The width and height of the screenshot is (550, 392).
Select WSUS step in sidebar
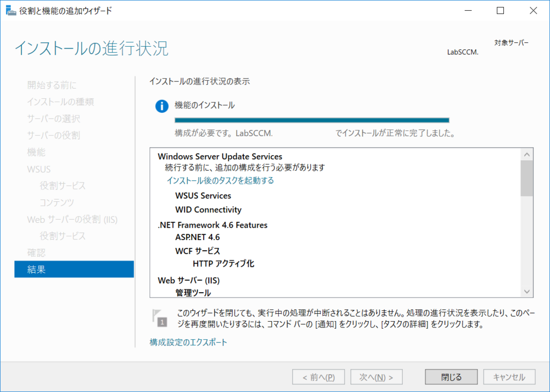(x=39, y=169)
